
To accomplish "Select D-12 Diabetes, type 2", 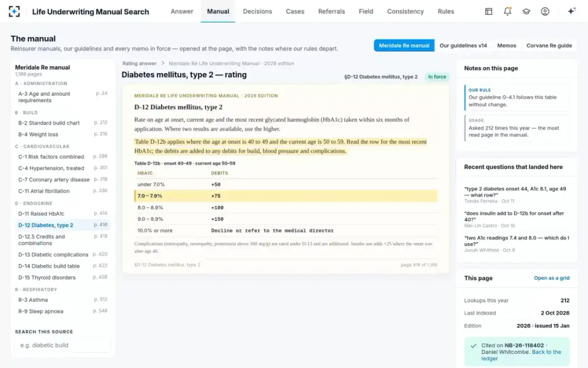I will click(x=63, y=225).
